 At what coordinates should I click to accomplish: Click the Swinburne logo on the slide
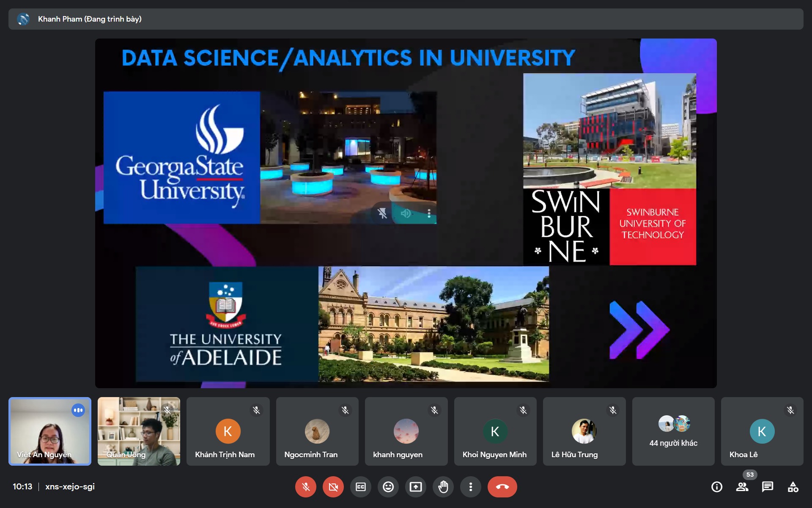tap(566, 226)
